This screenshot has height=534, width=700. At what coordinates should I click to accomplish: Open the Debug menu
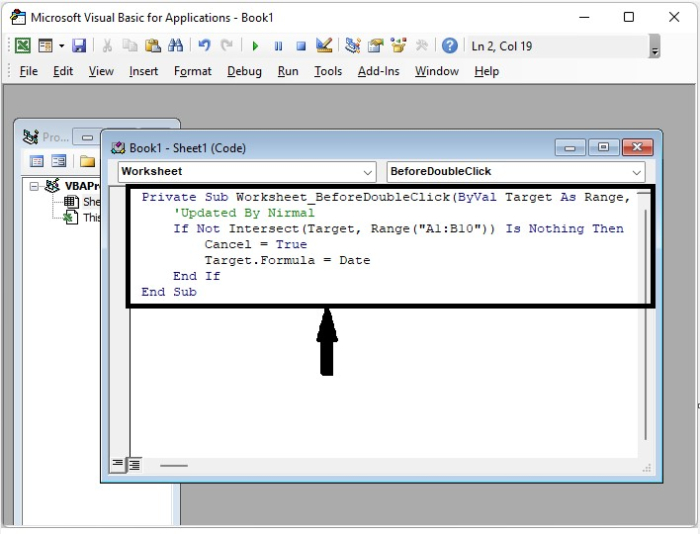pos(244,71)
